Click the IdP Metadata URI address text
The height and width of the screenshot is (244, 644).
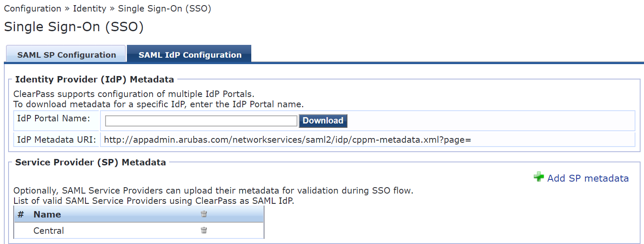point(288,140)
